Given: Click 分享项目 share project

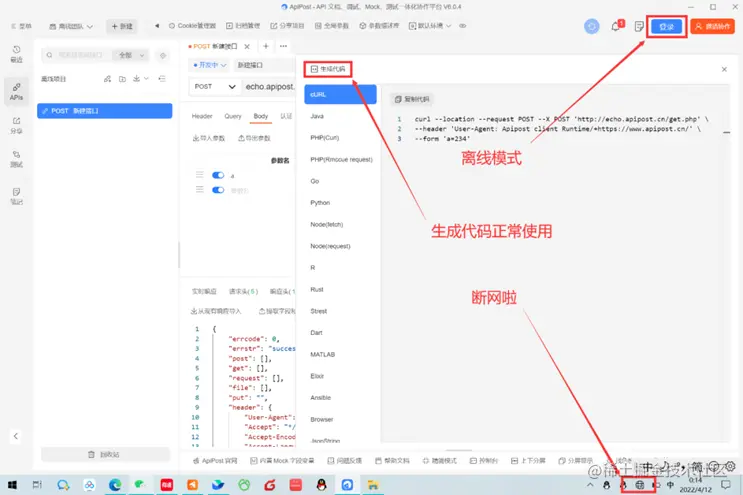Looking at the screenshot, I should coord(287,26).
